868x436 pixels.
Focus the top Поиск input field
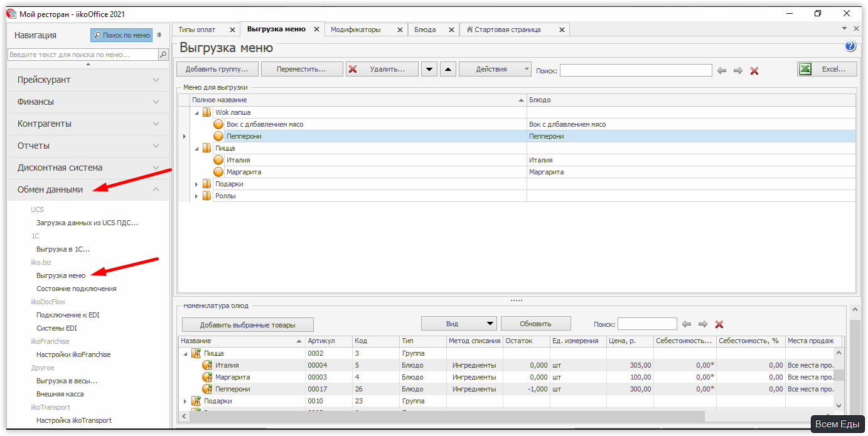636,70
